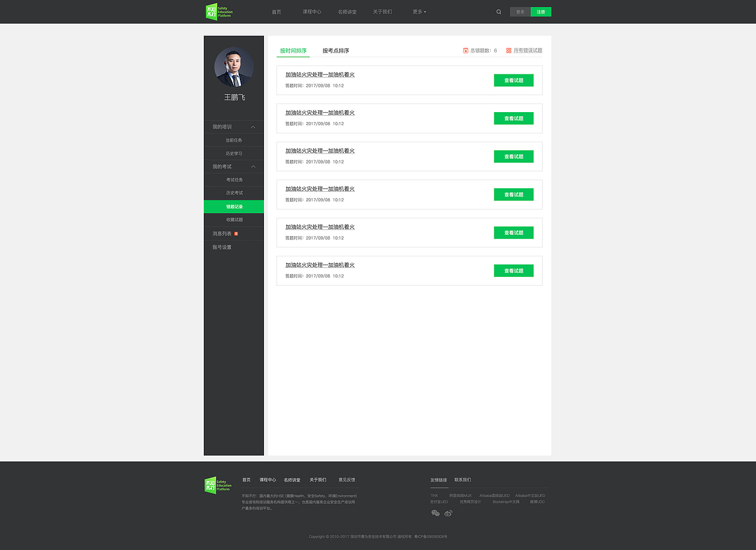
Task: Open the search magnifier icon in header
Action: pos(498,12)
